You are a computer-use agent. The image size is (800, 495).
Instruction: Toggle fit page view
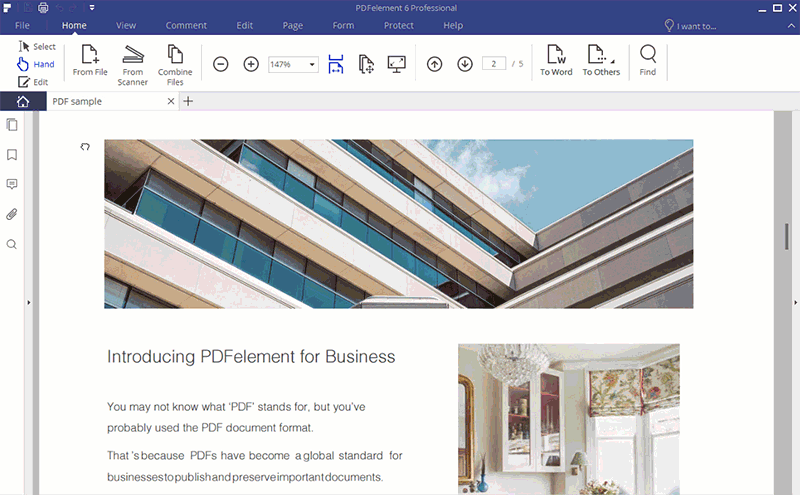366,64
